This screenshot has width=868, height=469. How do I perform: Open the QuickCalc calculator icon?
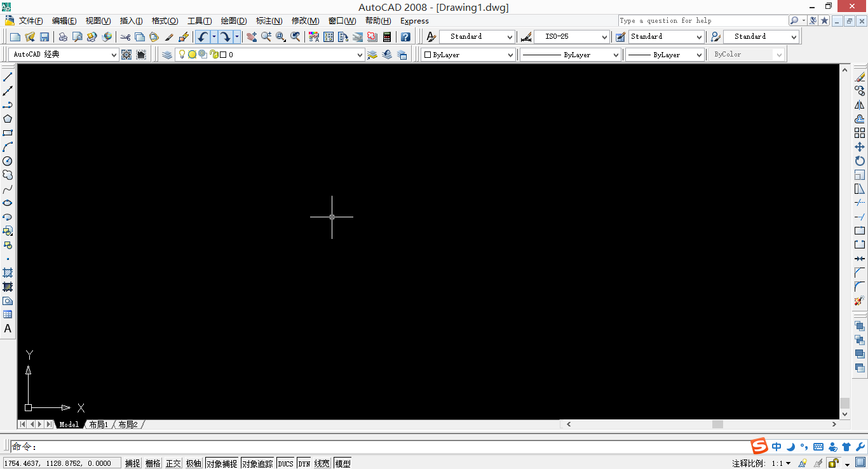387,37
